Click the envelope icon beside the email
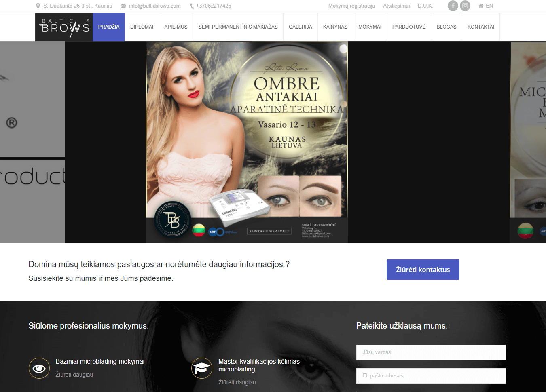Viewport: 546px width, 392px height. (x=123, y=6)
